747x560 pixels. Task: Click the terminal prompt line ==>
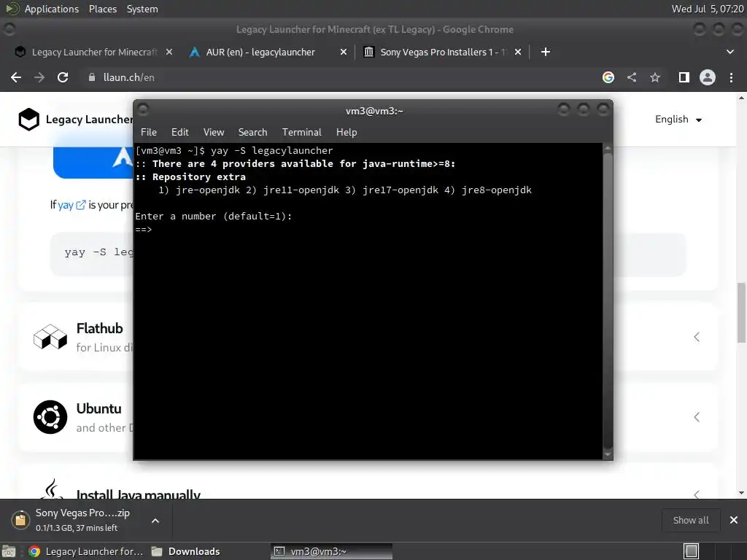[144, 230]
